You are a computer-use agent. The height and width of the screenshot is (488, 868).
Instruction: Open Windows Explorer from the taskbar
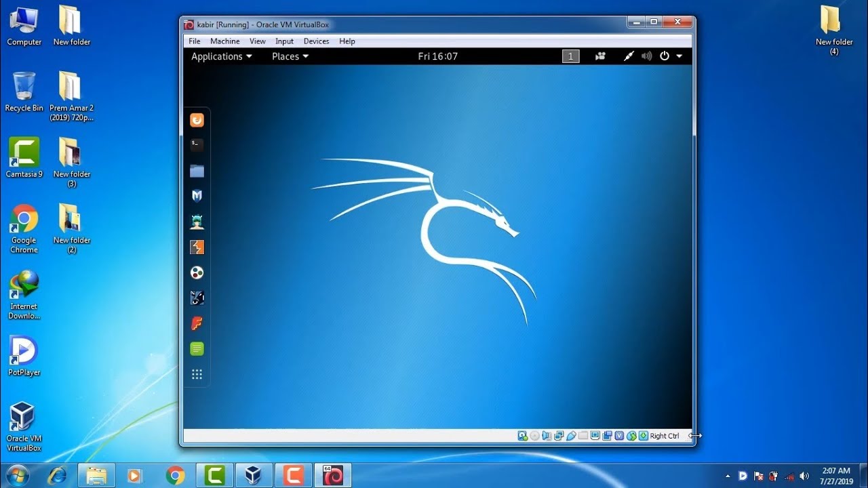point(96,476)
